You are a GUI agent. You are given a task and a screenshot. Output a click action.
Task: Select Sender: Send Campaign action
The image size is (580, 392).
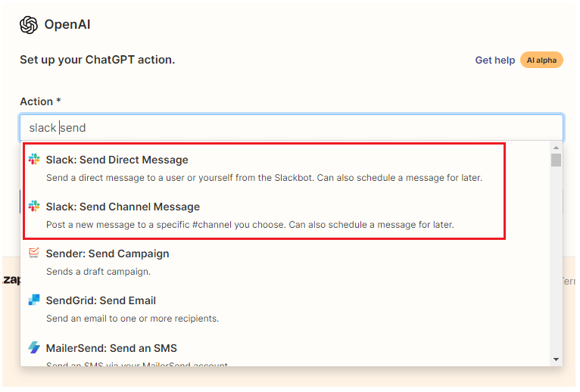(x=107, y=254)
